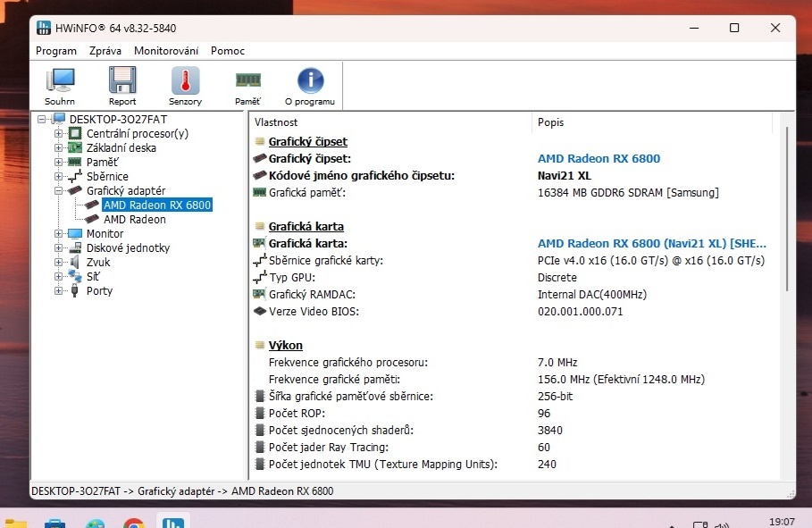Click the HWiNFO taskbar icon
Viewport: 812px width, 528px height.
click(172, 522)
